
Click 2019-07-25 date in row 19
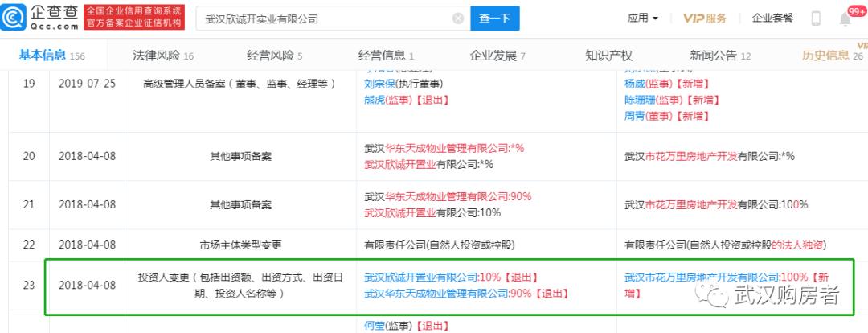pyautogui.click(x=87, y=84)
